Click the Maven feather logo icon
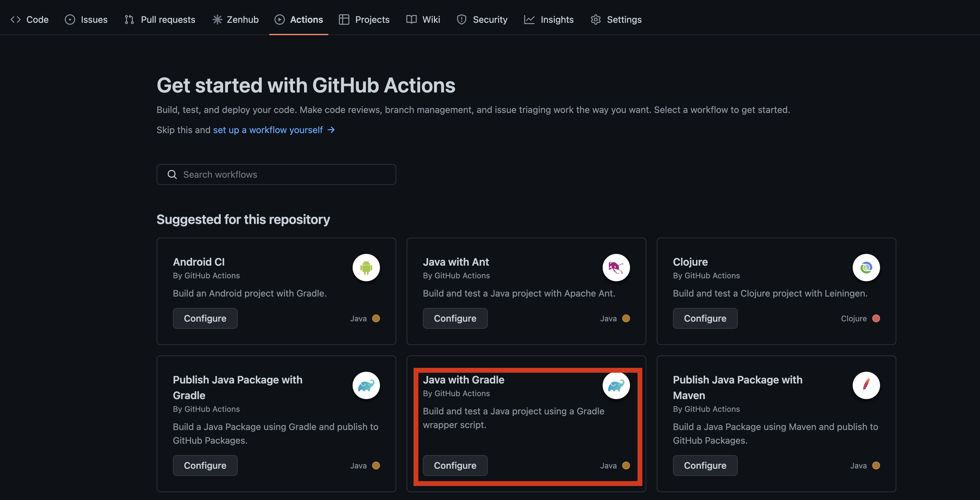Screen dimensions: 980x500 (x=866, y=385)
